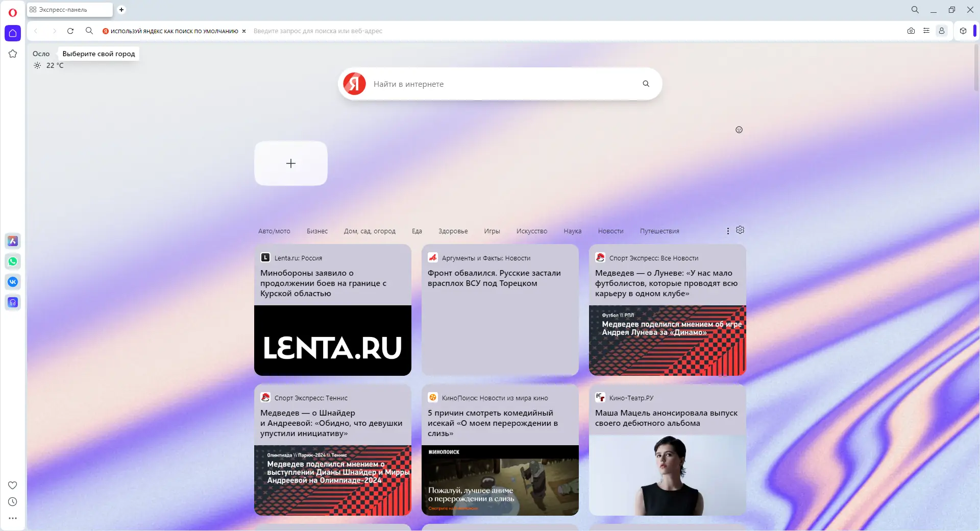Viewport: 980px width, 531px height.
Task: Switch to Дом, сад, огород category
Action: coord(370,231)
